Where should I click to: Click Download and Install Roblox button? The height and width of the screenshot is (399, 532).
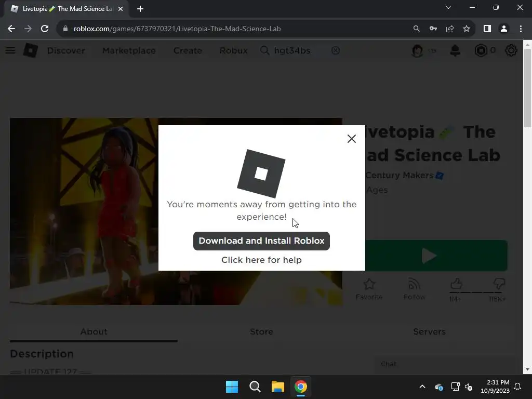261,241
